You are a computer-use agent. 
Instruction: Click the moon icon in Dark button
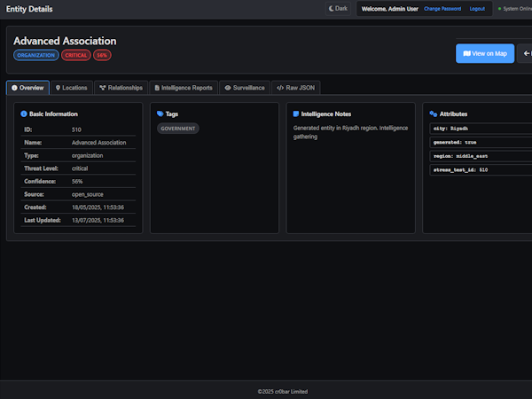click(x=331, y=9)
